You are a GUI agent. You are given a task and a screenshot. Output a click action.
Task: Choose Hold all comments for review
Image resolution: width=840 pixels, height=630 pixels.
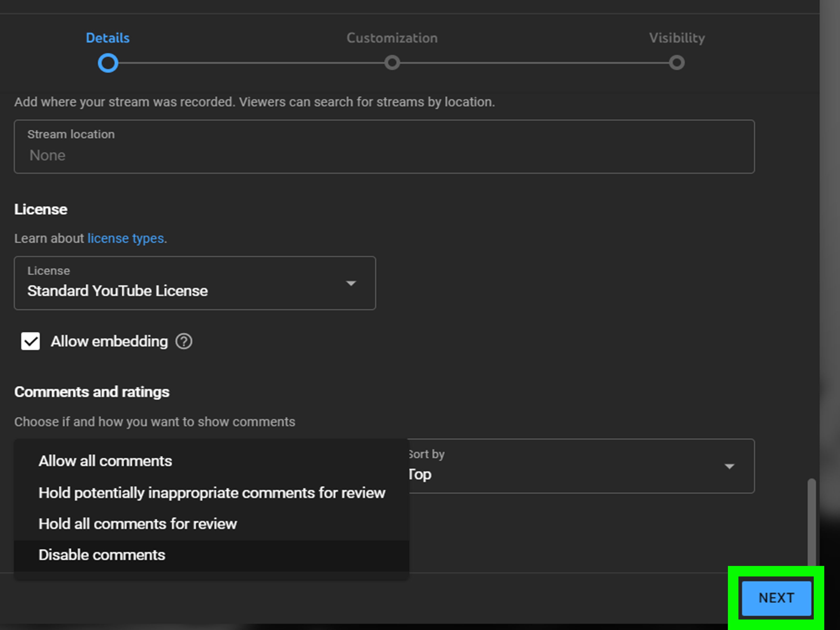212,524
